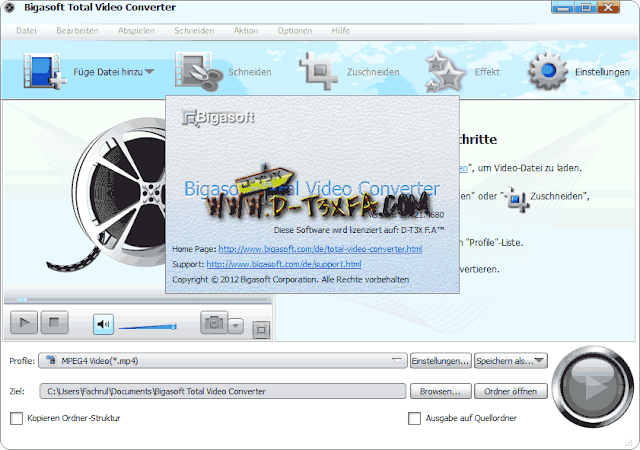640x450 pixels.
Task: Open the Speichern als... dropdown button
Action: pos(510,361)
